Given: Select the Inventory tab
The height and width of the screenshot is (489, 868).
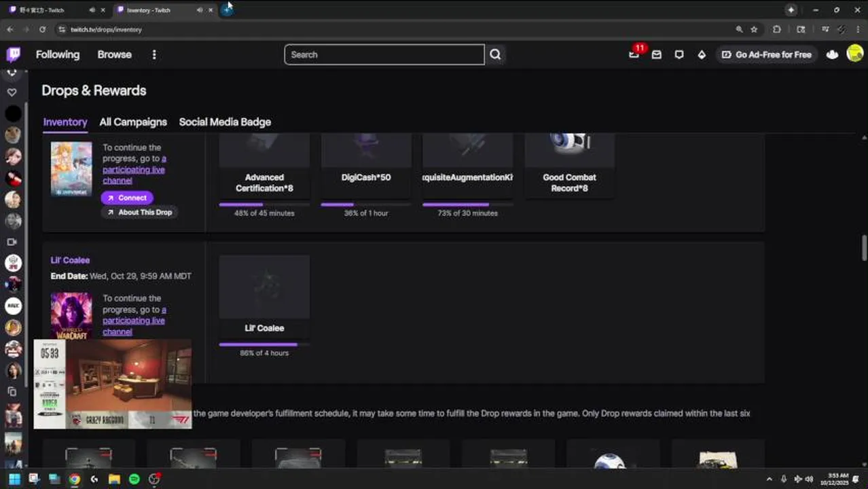Looking at the screenshot, I should click(x=65, y=122).
